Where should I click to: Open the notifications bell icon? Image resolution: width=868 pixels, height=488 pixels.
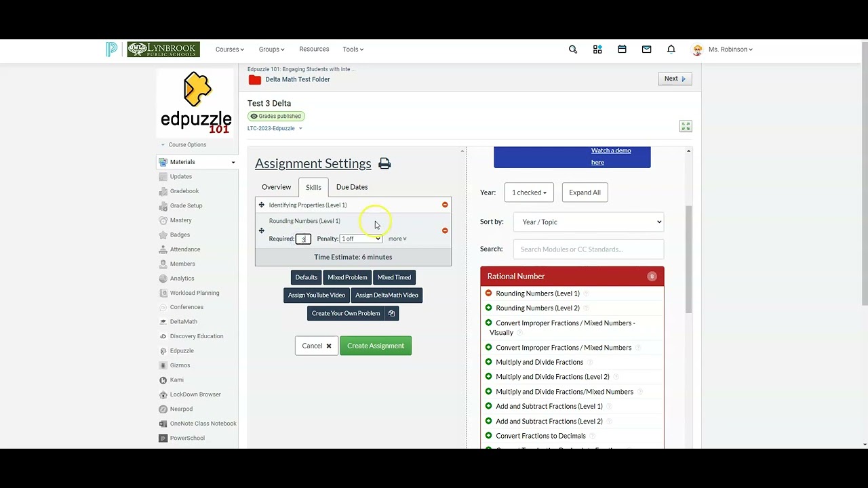671,49
